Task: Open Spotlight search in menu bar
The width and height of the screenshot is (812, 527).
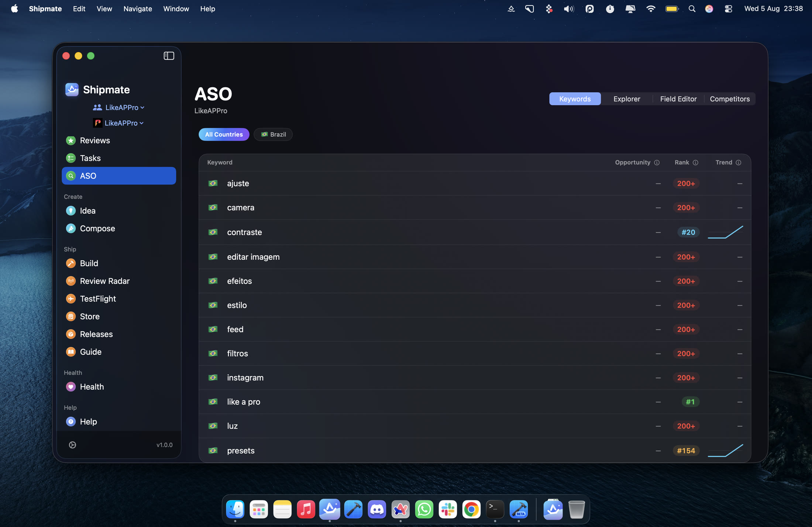Action: point(692,8)
